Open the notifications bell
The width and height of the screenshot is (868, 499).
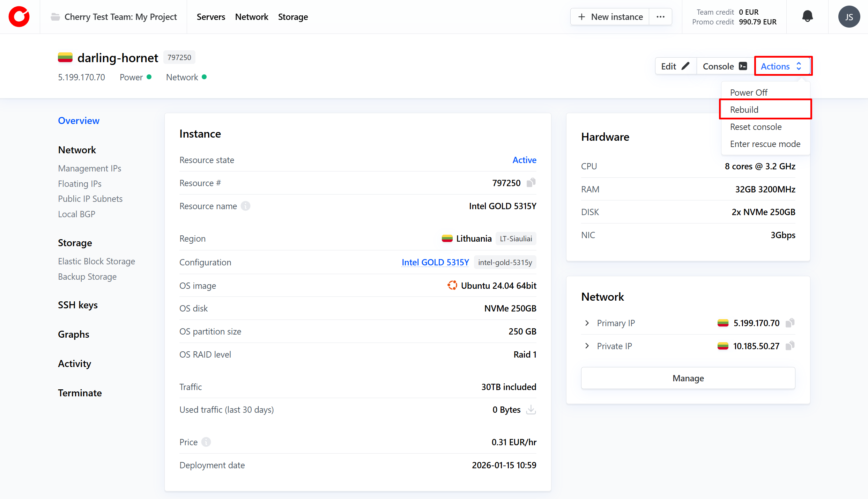click(807, 16)
